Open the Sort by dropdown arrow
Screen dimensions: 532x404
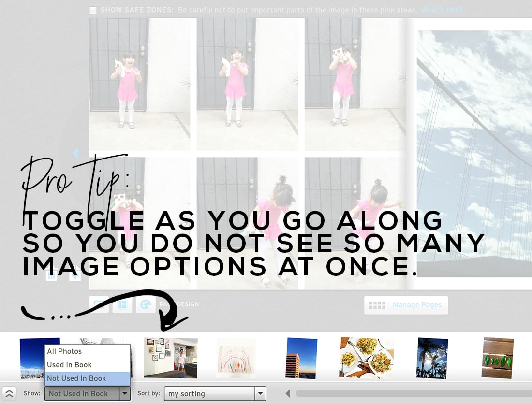click(260, 393)
